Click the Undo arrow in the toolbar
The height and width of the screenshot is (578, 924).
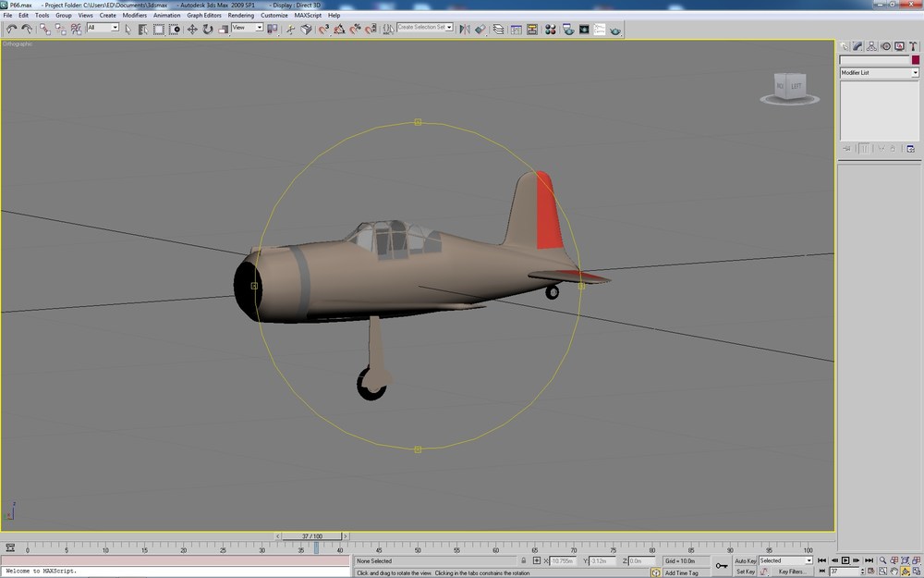coord(11,29)
